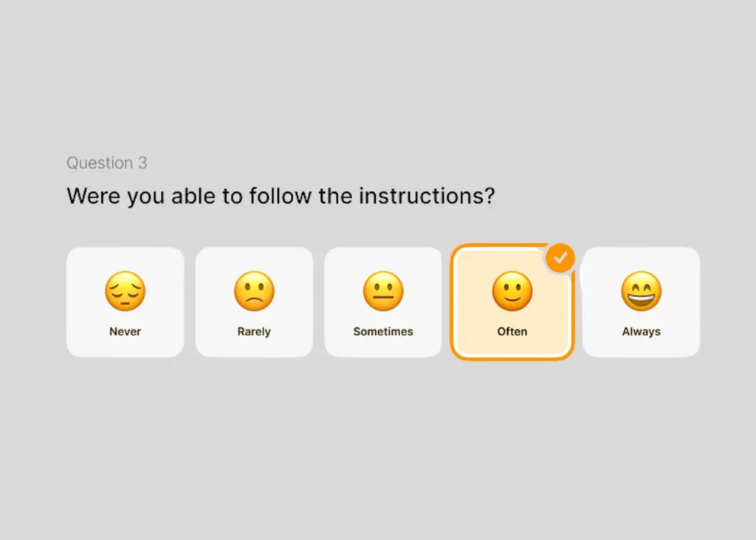The image size is (756, 540).
Task: Click the slightly smiling emoji for Often
Action: tap(512, 290)
